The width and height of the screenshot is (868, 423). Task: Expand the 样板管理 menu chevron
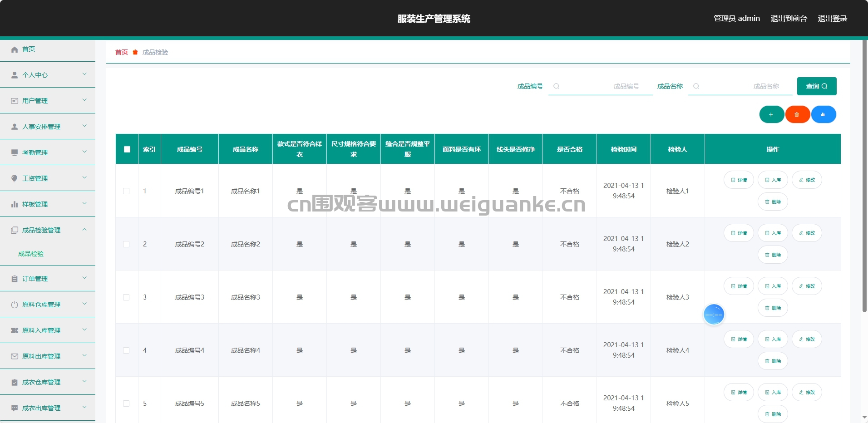point(84,203)
